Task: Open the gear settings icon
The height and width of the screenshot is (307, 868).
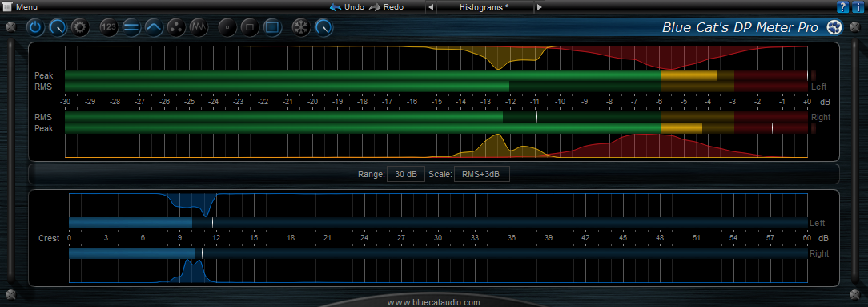Action: [81, 27]
